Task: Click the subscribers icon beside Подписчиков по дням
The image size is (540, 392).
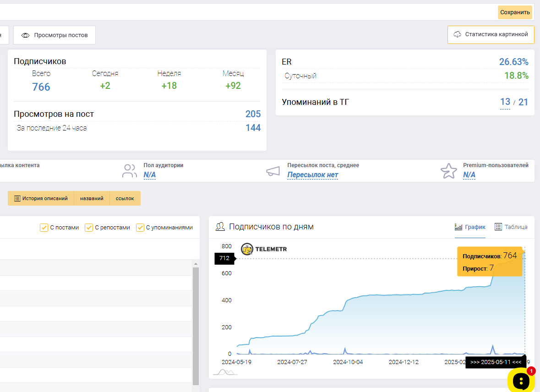Action: pos(220,227)
